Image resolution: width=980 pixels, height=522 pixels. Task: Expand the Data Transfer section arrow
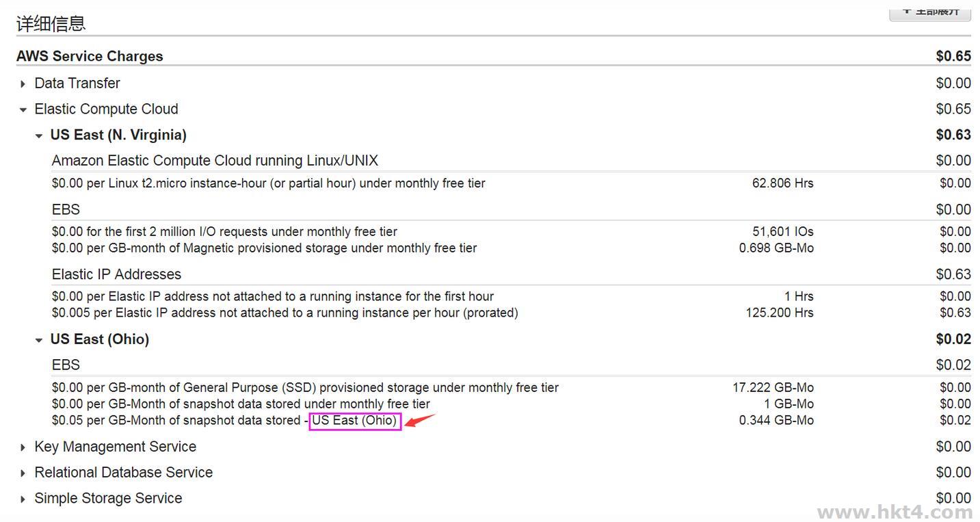click(23, 84)
